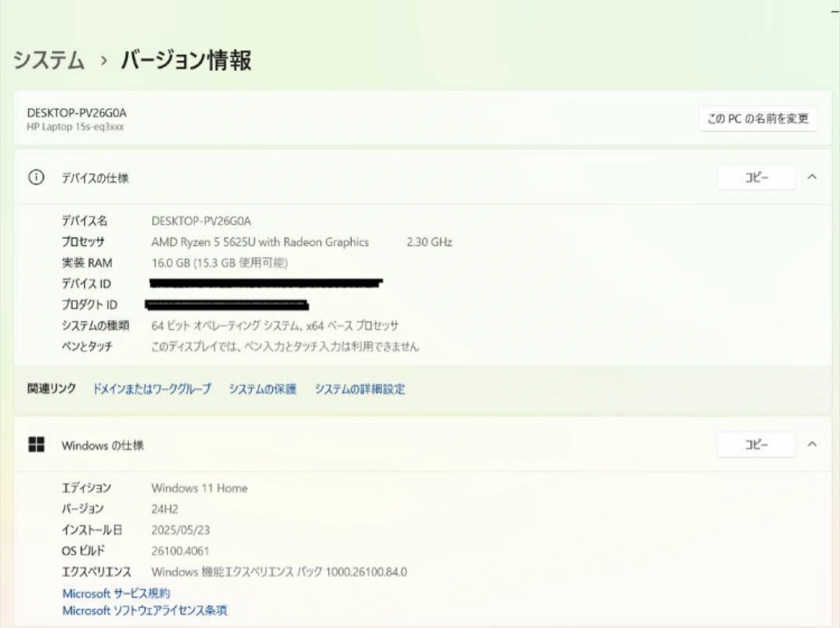Screen dimensions: 840x628
Task: Collapse the Windows の仕様 section chevron
Action: point(812,444)
